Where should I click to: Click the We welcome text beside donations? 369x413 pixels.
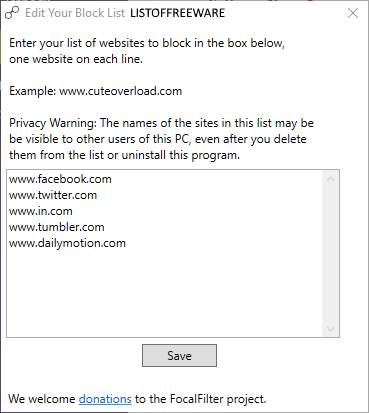(42, 399)
